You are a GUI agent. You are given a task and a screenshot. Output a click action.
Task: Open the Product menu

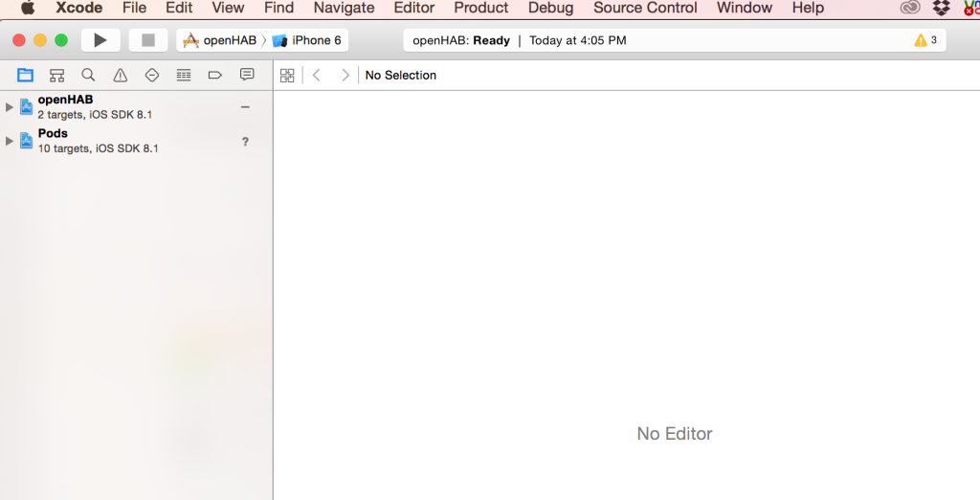tap(481, 8)
